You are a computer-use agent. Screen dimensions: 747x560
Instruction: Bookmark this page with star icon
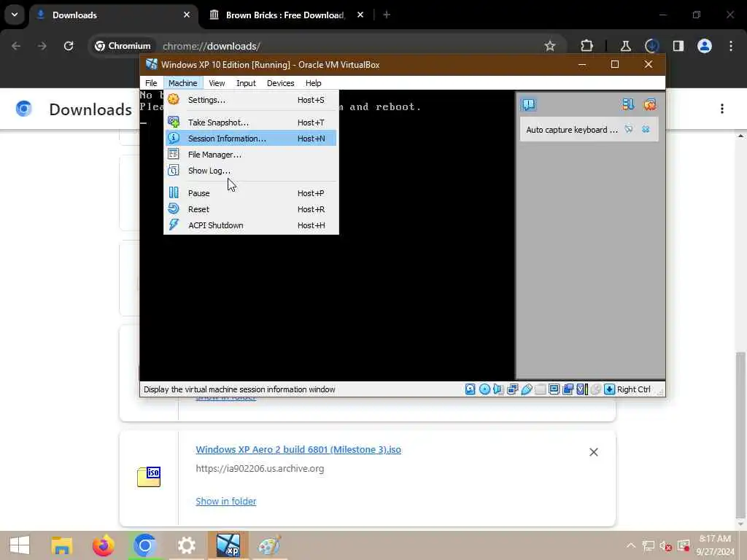pyautogui.click(x=550, y=46)
